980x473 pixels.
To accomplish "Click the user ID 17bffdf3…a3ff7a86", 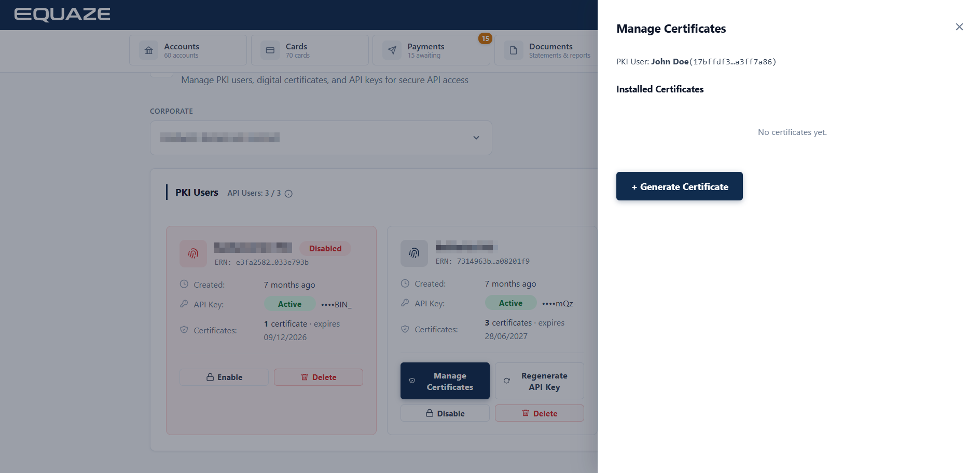I will point(733,62).
